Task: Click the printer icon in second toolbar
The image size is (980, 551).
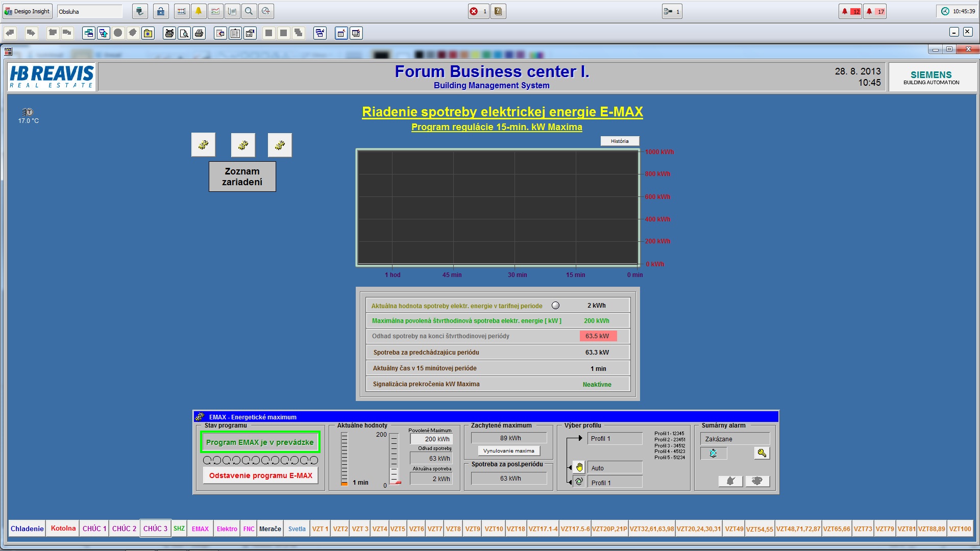Action: point(199,33)
